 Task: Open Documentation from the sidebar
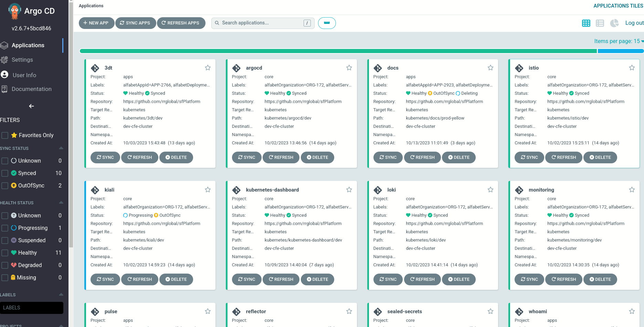tap(31, 89)
